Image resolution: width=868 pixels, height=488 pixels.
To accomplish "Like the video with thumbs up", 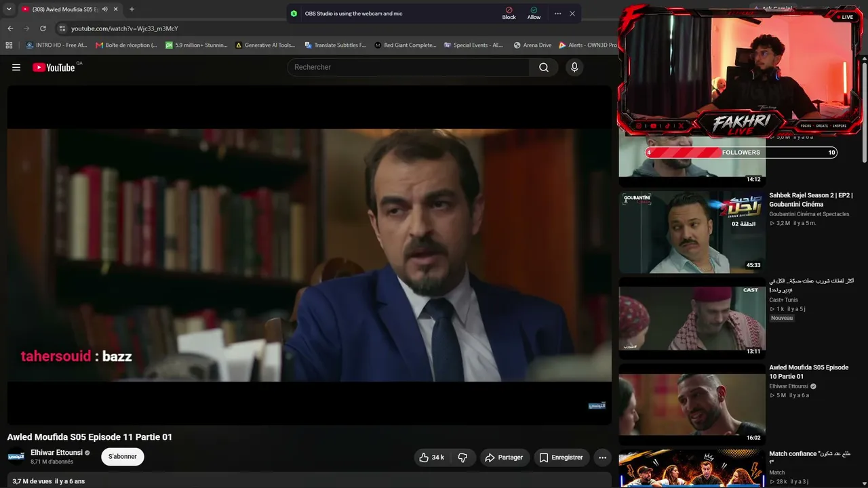I will (x=431, y=457).
